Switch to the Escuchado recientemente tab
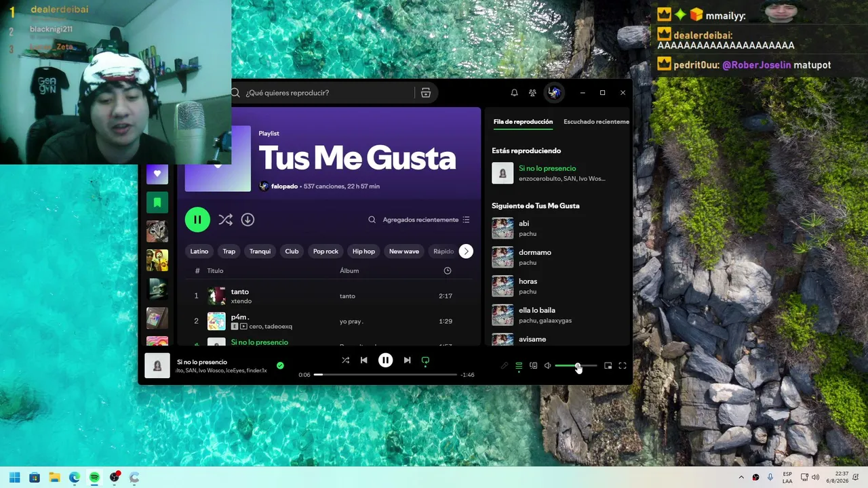Viewport: 868px width, 488px height. pyautogui.click(x=596, y=122)
